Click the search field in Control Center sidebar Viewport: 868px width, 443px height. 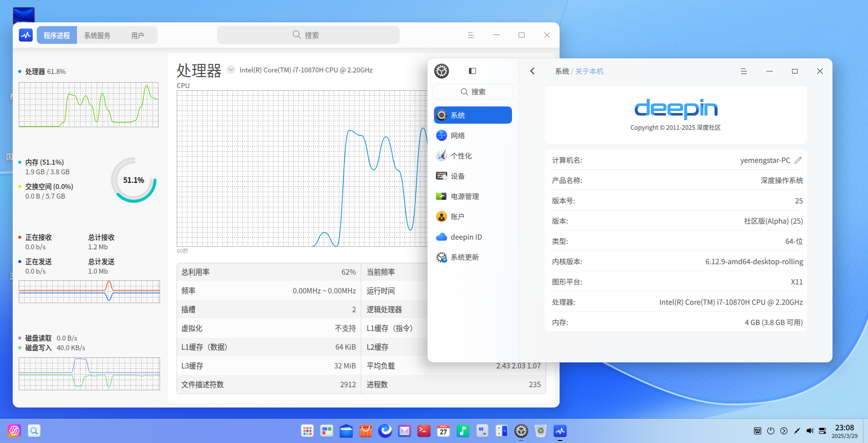click(473, 92)
